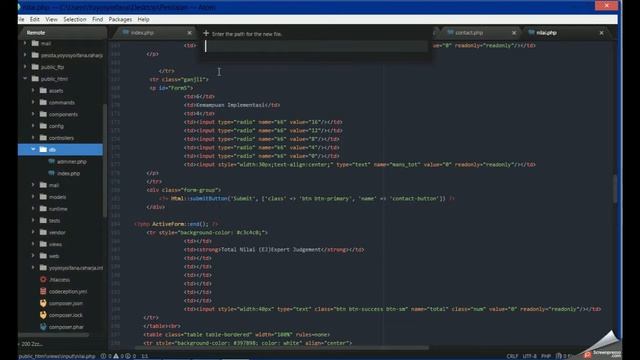Screen dimensions: 640x360
Task: Expand the config folder
Action: [x=33, y=126]
